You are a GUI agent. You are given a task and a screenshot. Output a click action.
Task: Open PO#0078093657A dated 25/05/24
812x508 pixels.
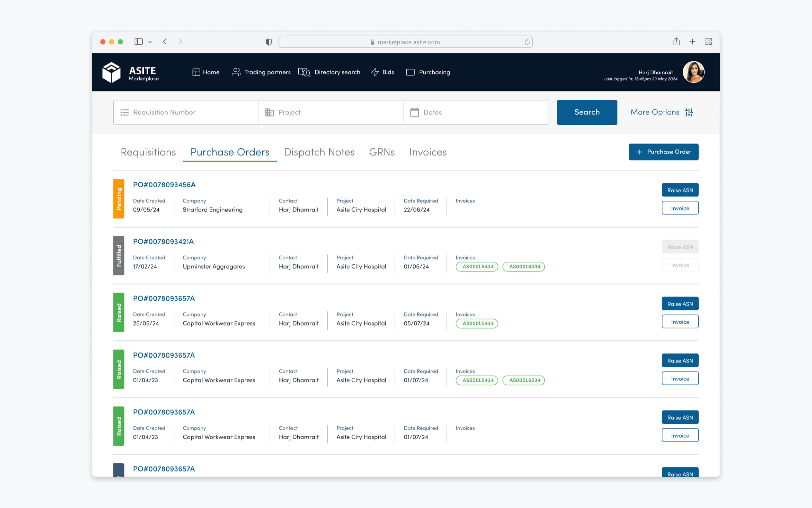tap(164, 298)
